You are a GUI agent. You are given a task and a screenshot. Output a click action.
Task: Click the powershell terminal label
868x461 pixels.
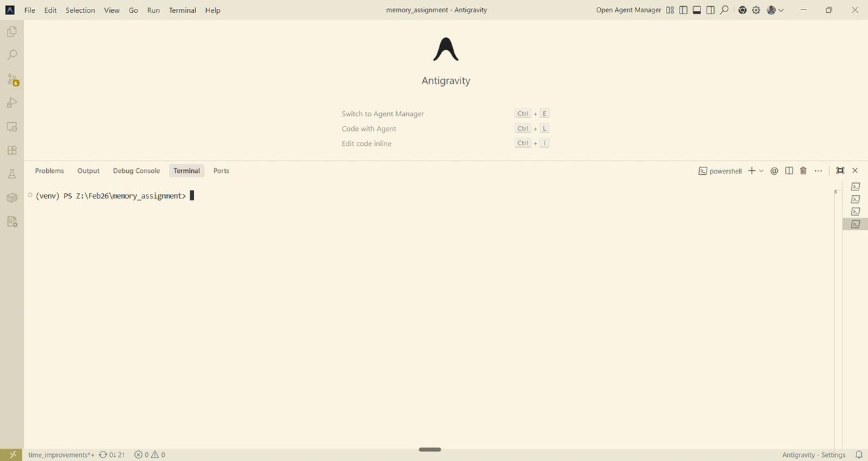click(720, 171)
